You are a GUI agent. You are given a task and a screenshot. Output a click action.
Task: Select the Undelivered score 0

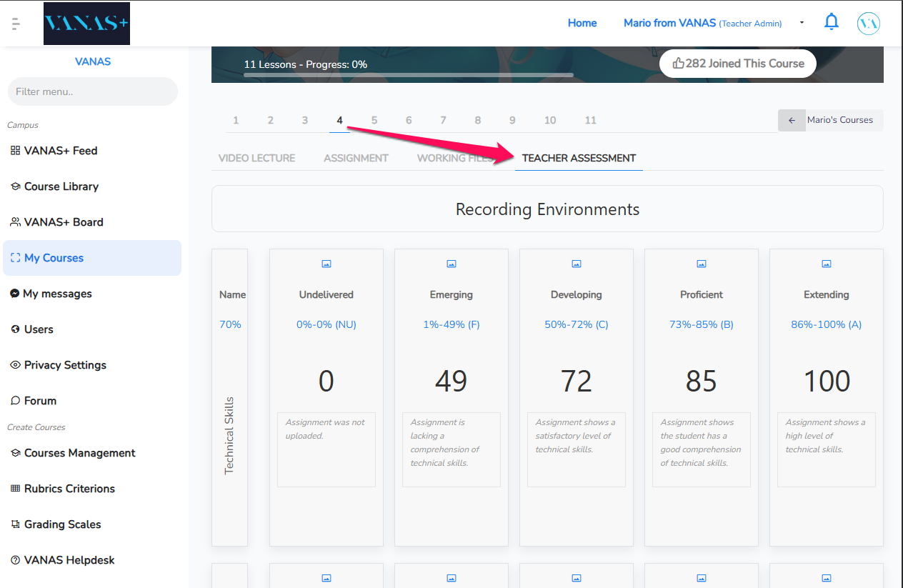pos(326,382)
